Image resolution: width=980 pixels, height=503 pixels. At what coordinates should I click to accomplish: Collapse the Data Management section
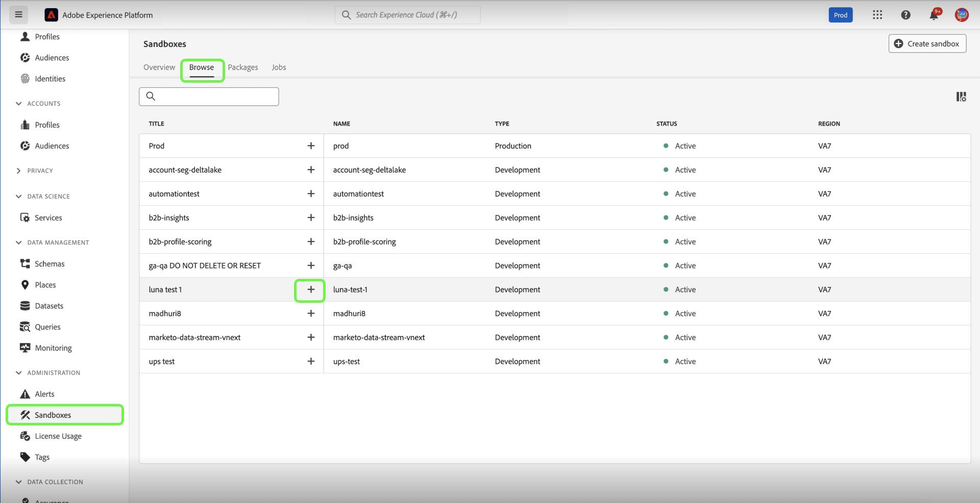click(19, 243)
